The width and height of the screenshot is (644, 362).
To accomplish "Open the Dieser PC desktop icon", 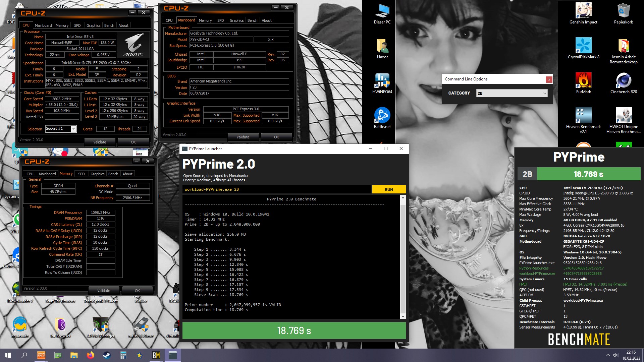I will (382, 13).
